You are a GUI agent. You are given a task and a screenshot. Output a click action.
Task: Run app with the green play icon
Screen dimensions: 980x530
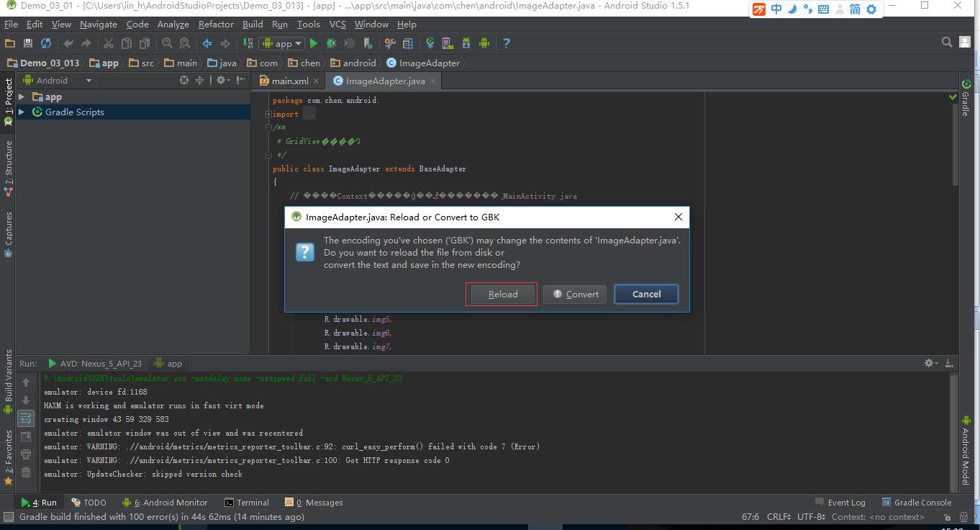pyautogui.click(x=314, y=43)
